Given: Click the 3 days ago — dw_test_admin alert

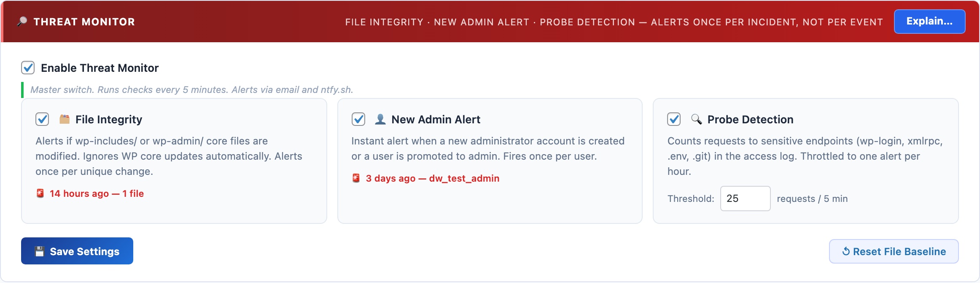Looking at the screenshot, I should pos(432,179).
